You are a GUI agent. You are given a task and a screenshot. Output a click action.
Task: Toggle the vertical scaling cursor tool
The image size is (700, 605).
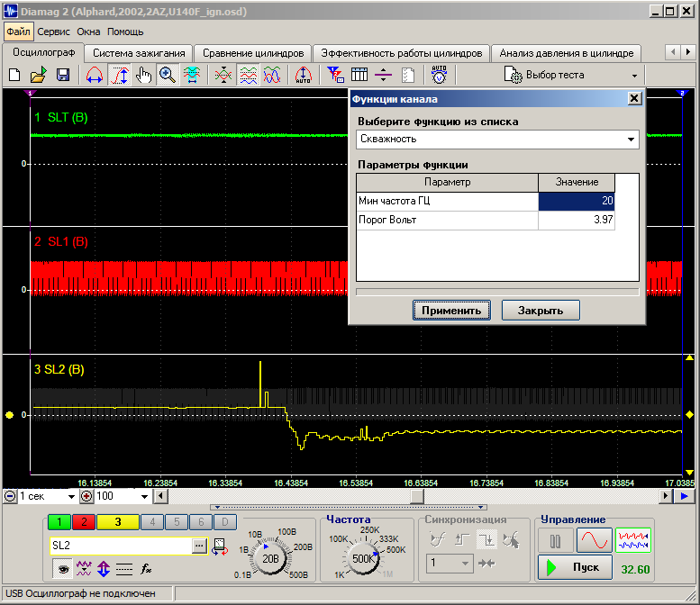click(120, 75)
